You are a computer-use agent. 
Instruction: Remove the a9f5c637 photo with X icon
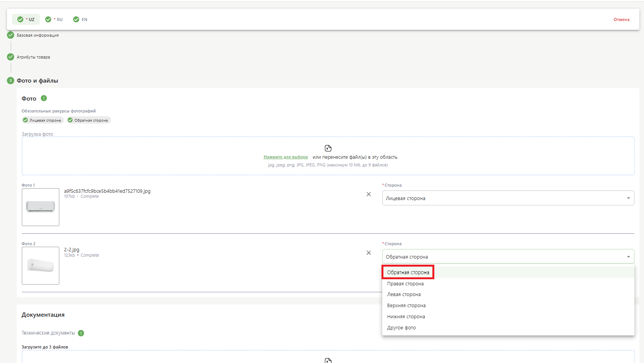(368, 194)
